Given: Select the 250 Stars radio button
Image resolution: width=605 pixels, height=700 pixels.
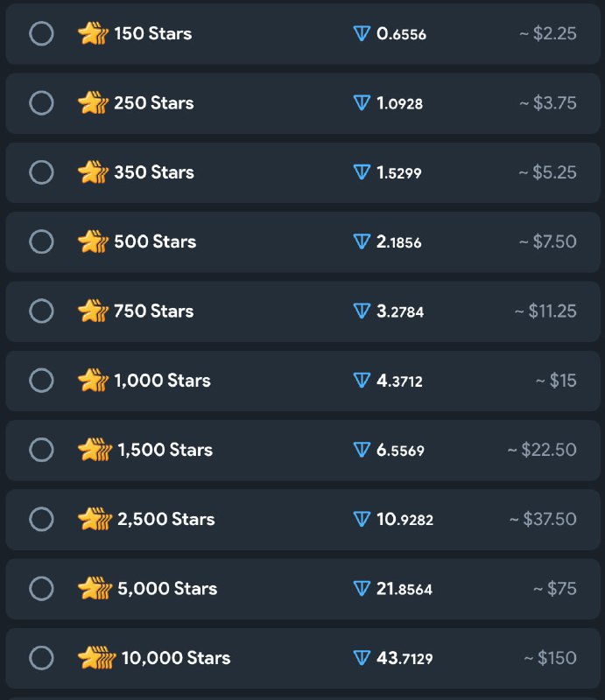Looking at the screenshot, I should [41, 103].
